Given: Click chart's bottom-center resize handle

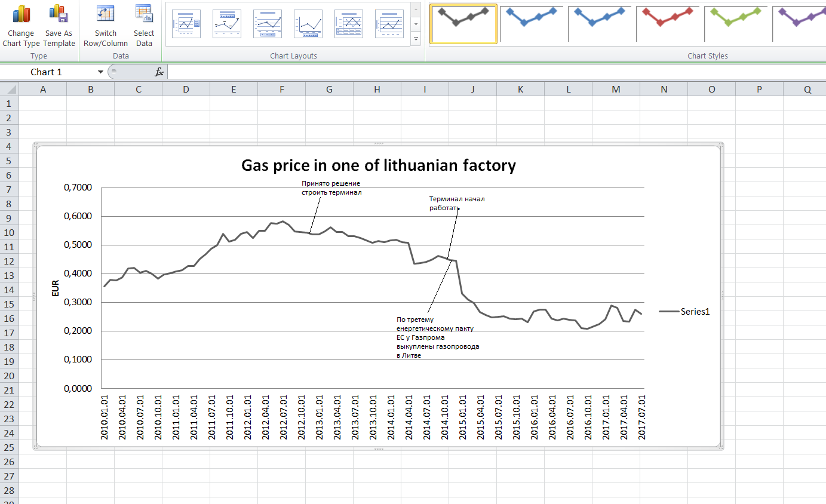Looking at the screenshot, I should pyautogui.click(x=378, y=448).
